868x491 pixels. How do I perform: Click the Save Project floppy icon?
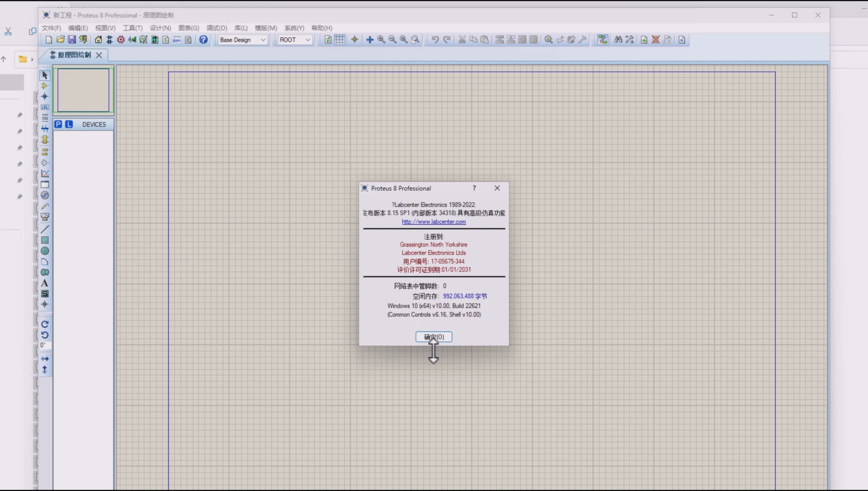pos(72,39)
